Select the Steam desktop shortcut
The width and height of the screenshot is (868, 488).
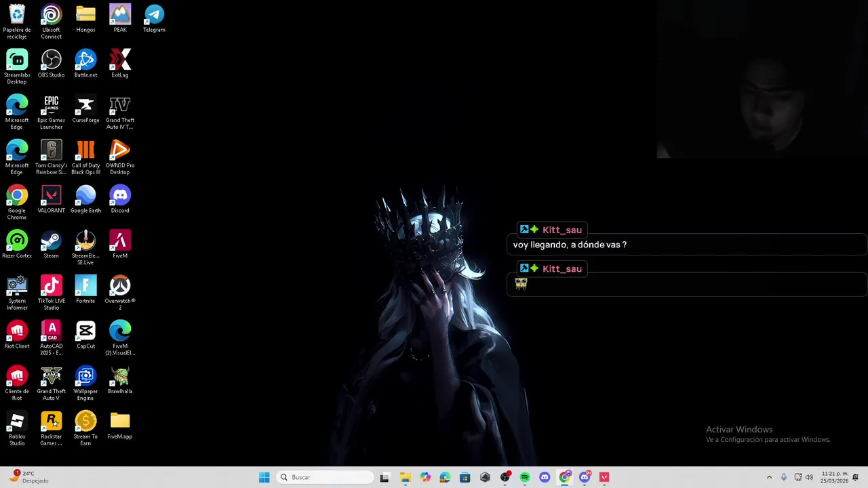[x=52, y=245]
